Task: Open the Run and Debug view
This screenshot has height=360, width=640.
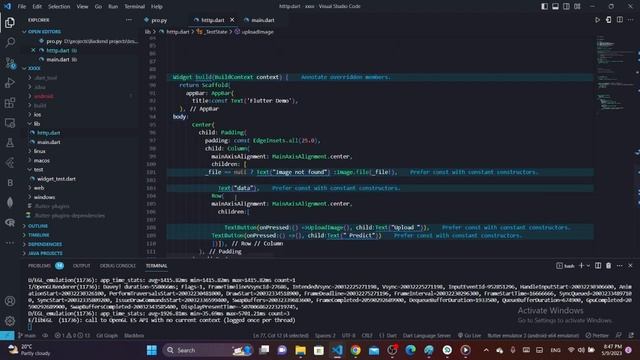Action: (10, 82)
